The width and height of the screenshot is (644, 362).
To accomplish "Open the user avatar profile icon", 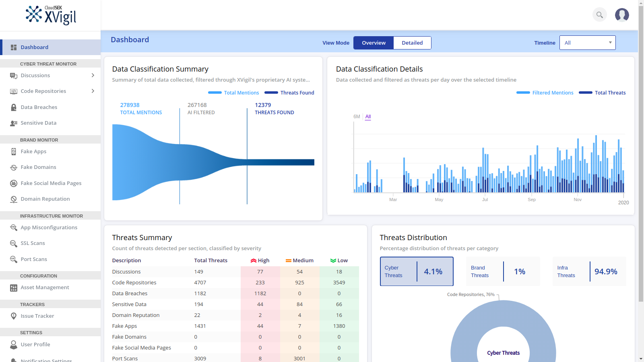I will tap(622, 15).
